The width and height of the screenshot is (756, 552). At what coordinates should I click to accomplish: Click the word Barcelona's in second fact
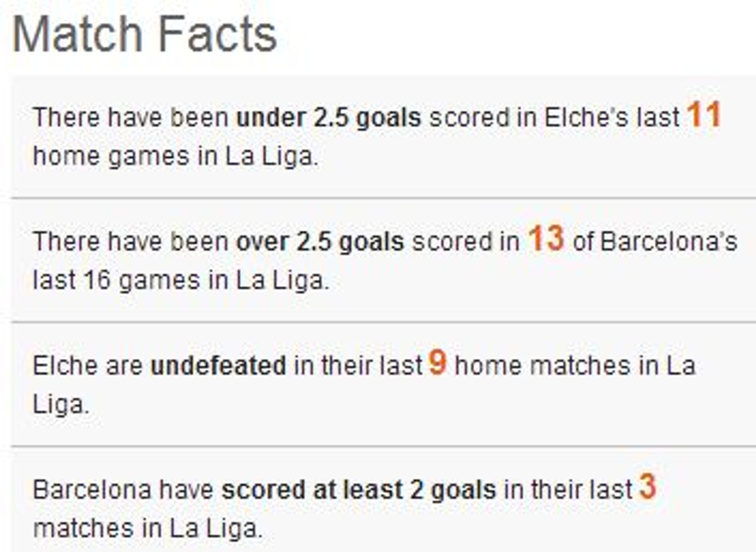669,242
